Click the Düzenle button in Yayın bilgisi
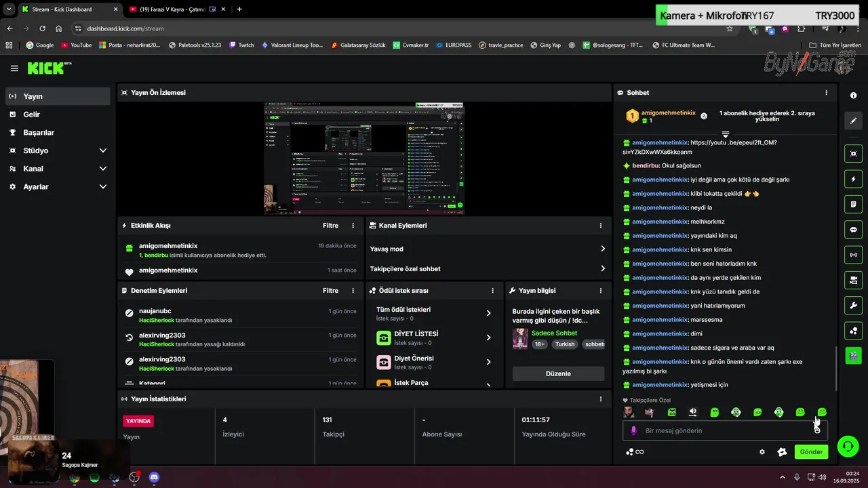This screenshot has width=868, height=488. [558, 373]
